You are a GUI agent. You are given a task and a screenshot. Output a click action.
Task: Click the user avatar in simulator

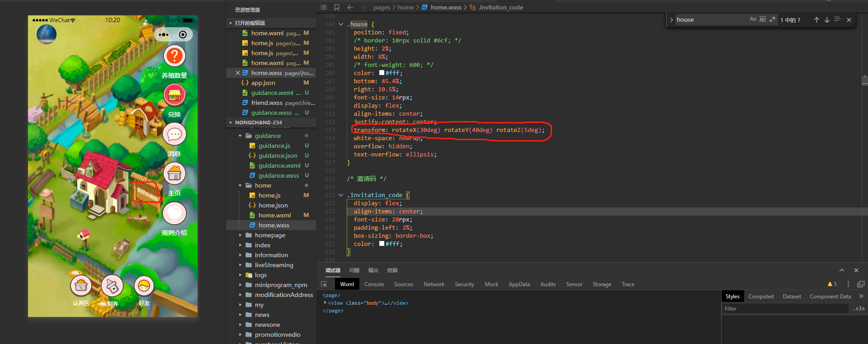(x=47, y=34)
